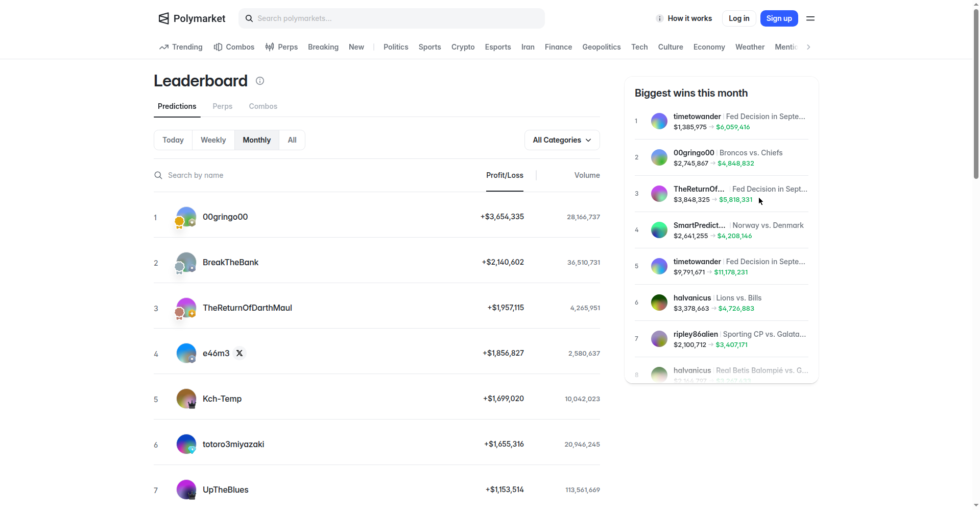The height and width of the screenshot is (510, 980).
Task: Click the Log in button
Action: (739, 18)
